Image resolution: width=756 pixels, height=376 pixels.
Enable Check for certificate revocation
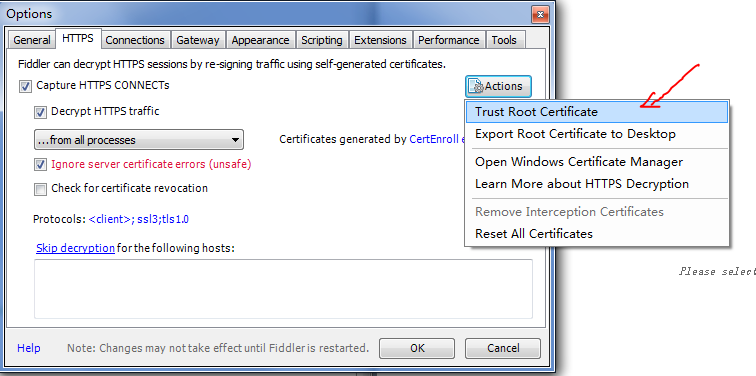click(x=40, y=188)
